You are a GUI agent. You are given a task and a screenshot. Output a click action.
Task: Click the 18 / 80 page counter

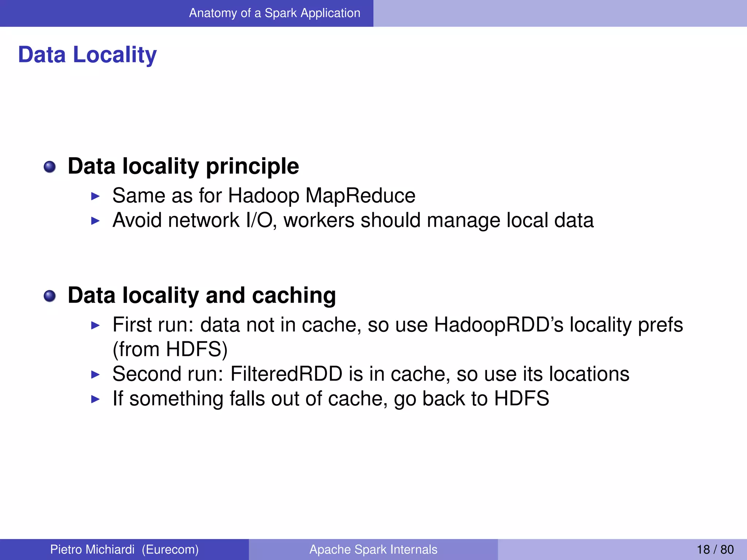click(715, 549)
